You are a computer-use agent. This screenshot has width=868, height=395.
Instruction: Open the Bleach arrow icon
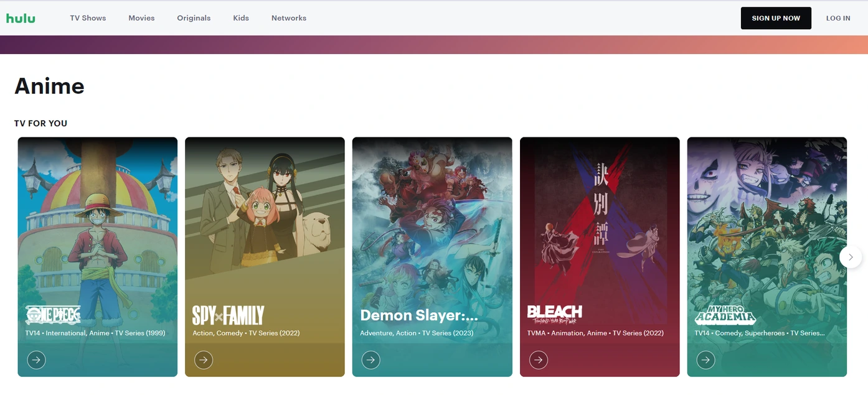click(539, 360)
